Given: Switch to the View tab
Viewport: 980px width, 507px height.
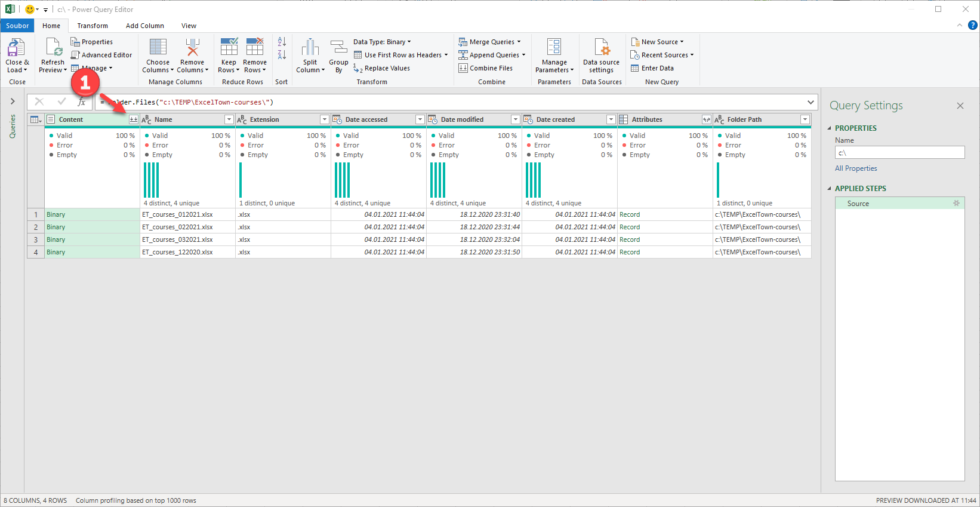Looking at the screenshot, I should 189,26.
